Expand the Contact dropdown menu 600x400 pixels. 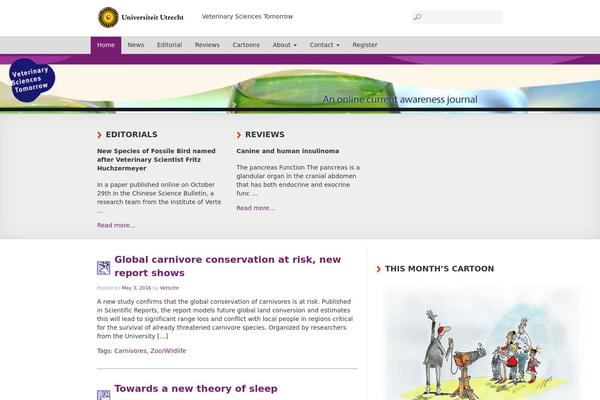[x=324, y=45]
